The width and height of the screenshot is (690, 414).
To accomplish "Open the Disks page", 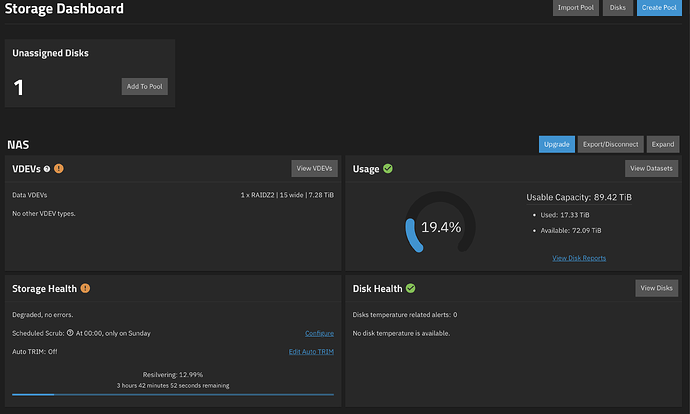I will 617,9.
